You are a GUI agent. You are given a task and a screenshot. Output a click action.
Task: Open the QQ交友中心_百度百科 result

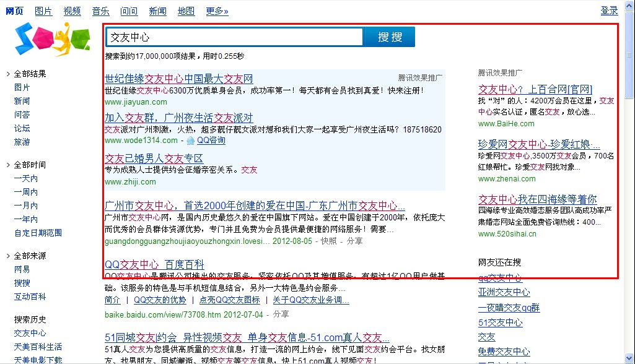pos(154,265)
